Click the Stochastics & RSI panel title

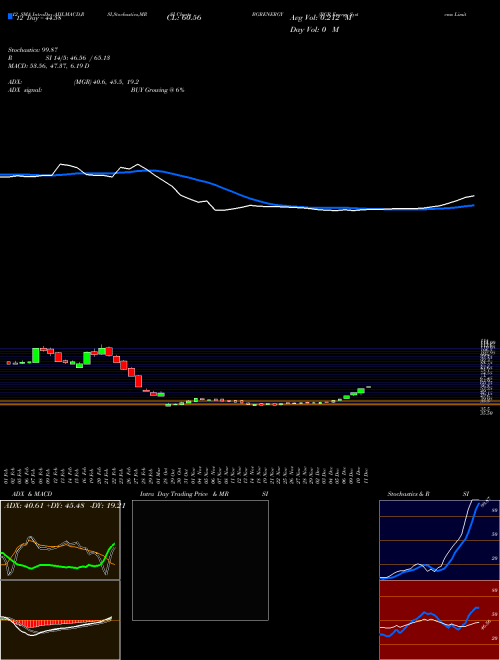pyautogui.click(x=428, y=494)
